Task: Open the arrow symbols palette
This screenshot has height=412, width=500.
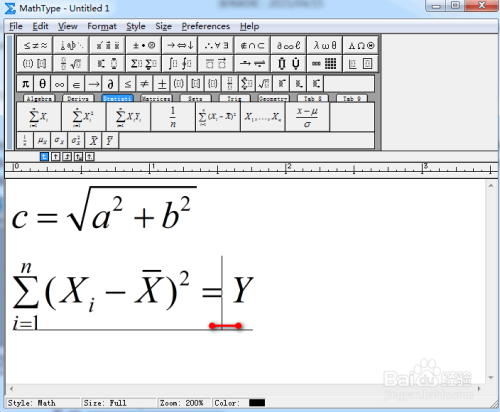Action: 180,45
